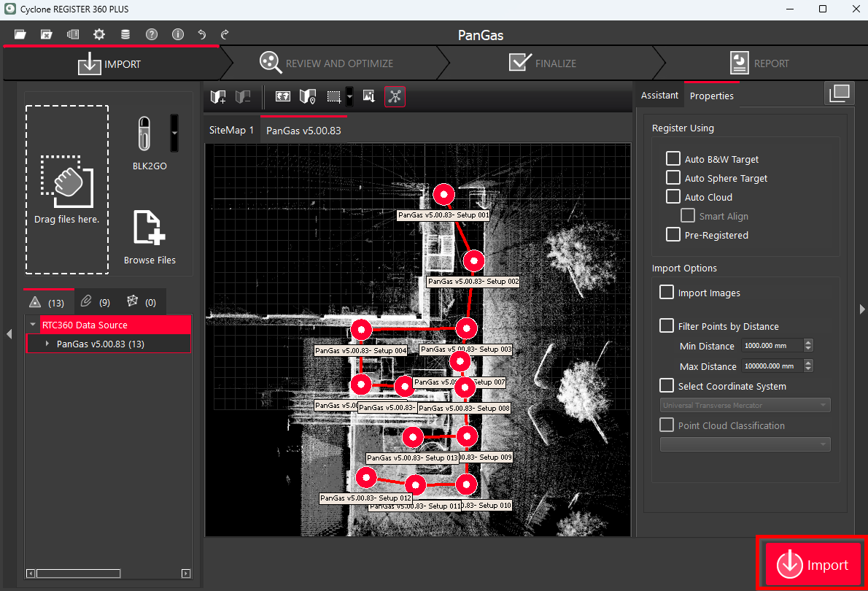The height and width of the screenshot is (591, 868).
Task: Collapse the RTC360 Data Source group
Action: [x=34, y=325]
